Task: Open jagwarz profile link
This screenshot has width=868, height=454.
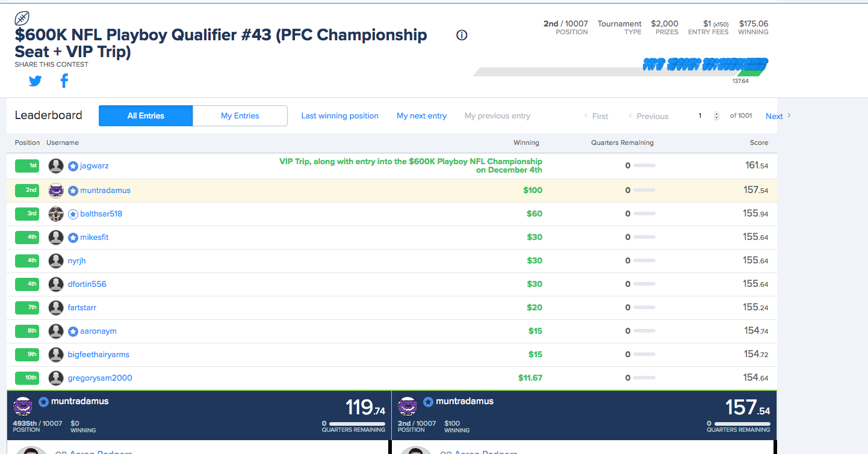Action: (x=95, y=166)
